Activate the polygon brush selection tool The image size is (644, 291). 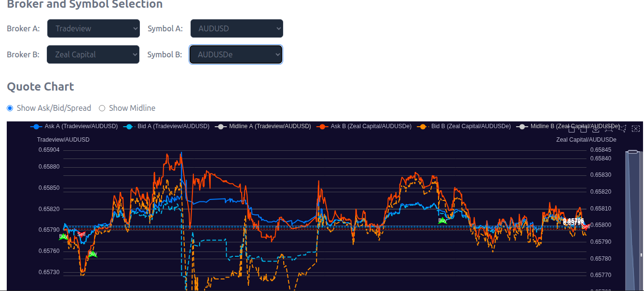tap(623, 129)
